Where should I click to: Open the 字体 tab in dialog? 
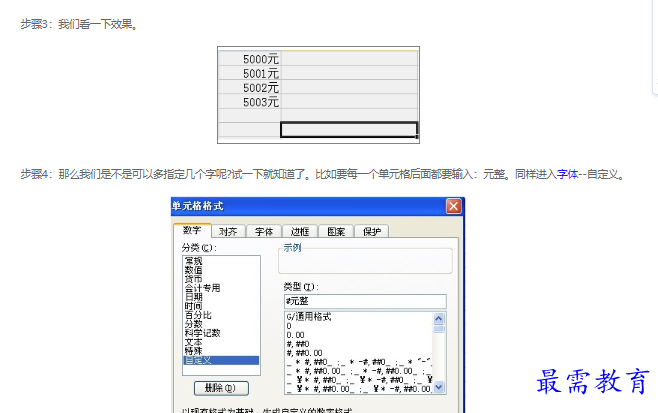coord(264,231)
